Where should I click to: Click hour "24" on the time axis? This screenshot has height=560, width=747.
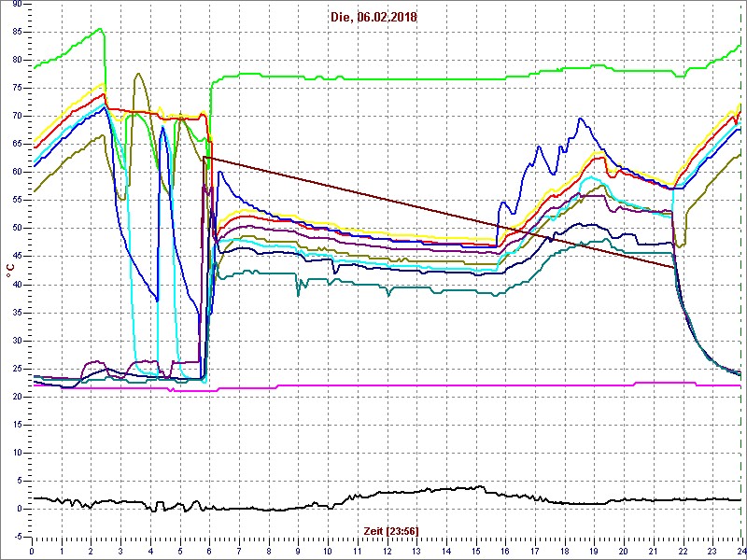(740, 549)
